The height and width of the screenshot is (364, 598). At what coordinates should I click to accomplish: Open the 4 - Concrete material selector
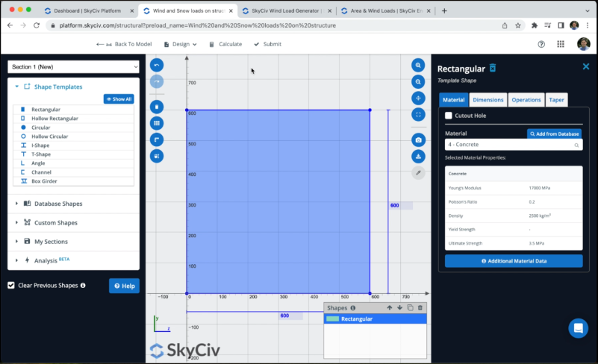[514, 145]
